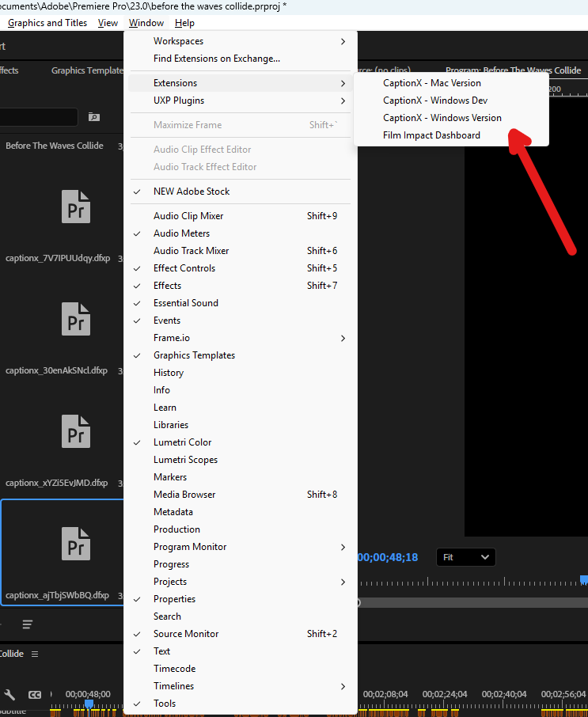
Task: Select captionx_ajTbjSWbBQ.dfxp project thumbnail
Action: pyautogui.click(x=76, y=544)
